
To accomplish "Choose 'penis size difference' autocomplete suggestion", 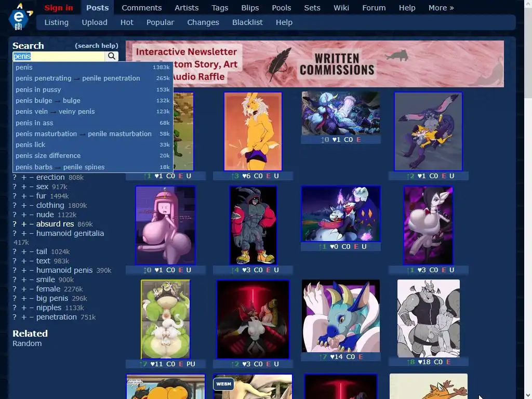I will pyautogui.click(x=92, y=156).
